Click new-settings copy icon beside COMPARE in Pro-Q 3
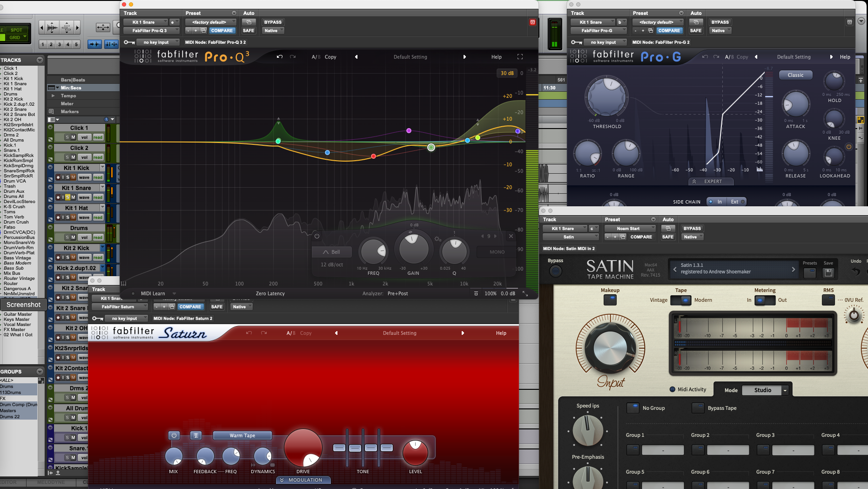868x489 pixels. tap(203, 31)
